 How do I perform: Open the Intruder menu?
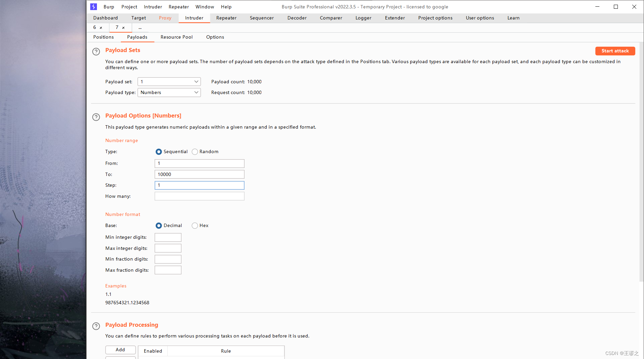click(x=153, y=7)
